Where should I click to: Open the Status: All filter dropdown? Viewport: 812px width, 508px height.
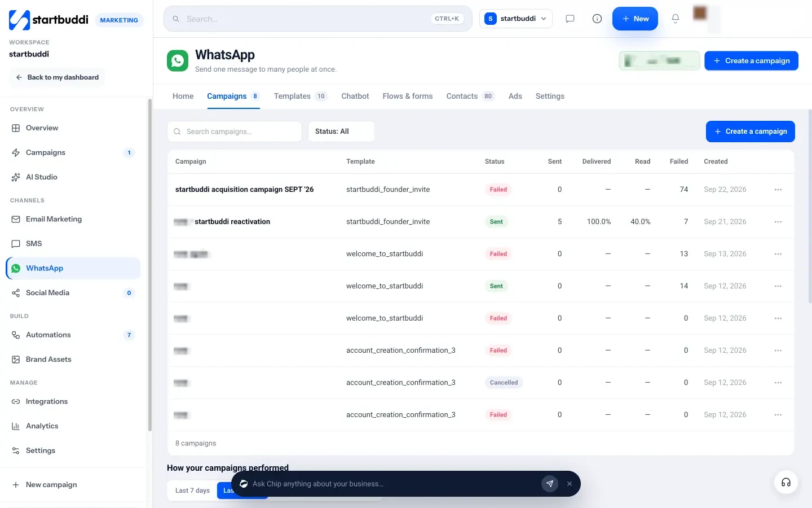pos(341,132)
